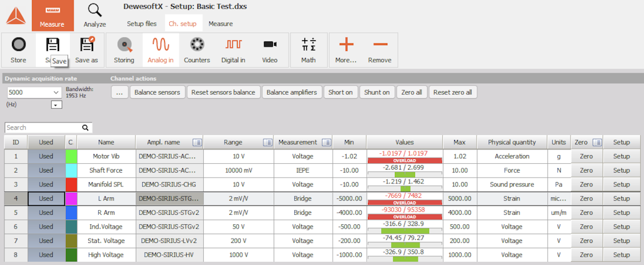Image resolution: width=644 pixels, height=265 pixels.
Task: Switch to Measure mode button
Action: click(52, 16)
